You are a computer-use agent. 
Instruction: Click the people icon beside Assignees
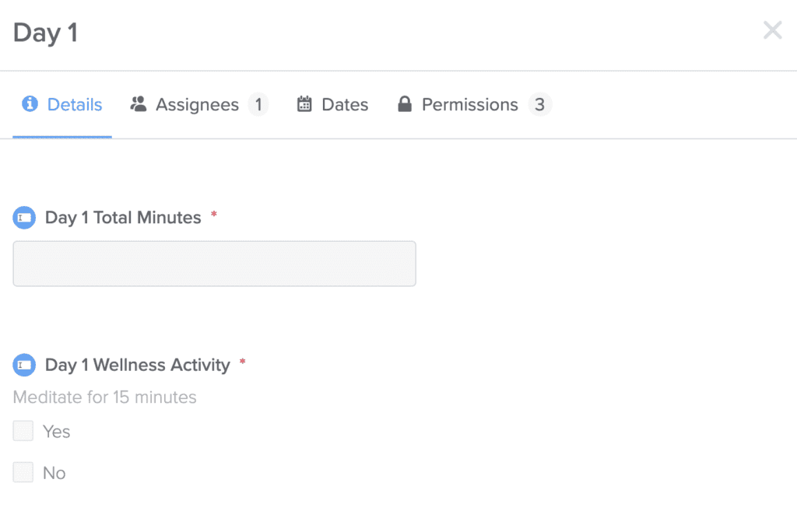click(x=138, y=103)
